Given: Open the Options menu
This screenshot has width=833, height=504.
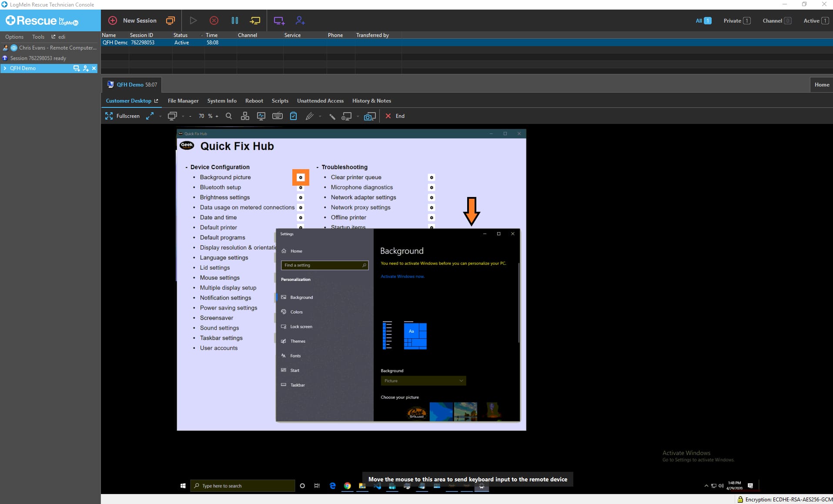Looking at the screenshot, I should click(14, 37).
